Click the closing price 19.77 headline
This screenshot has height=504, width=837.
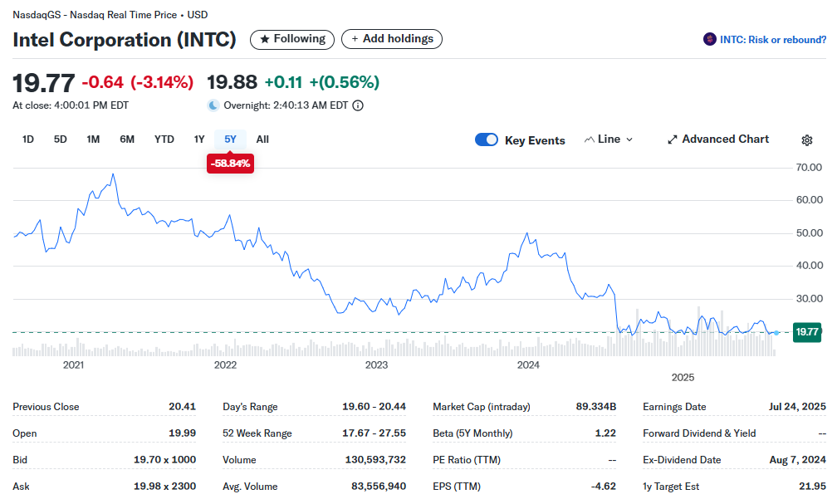tap(44, 83)
